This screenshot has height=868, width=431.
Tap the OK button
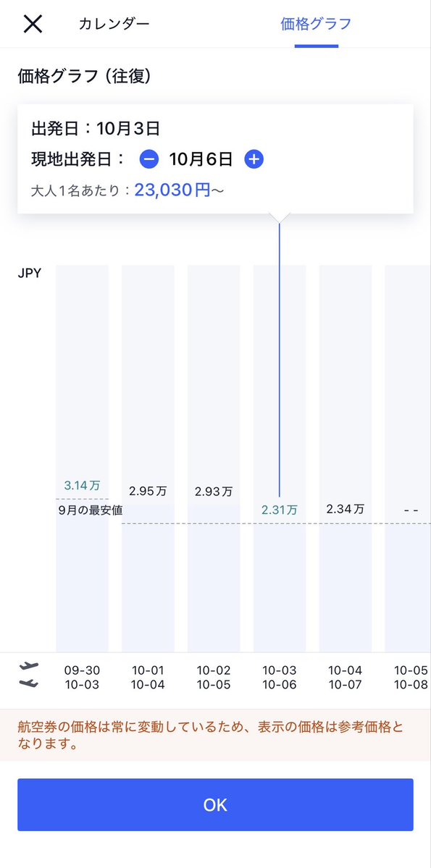click(215, 804)
